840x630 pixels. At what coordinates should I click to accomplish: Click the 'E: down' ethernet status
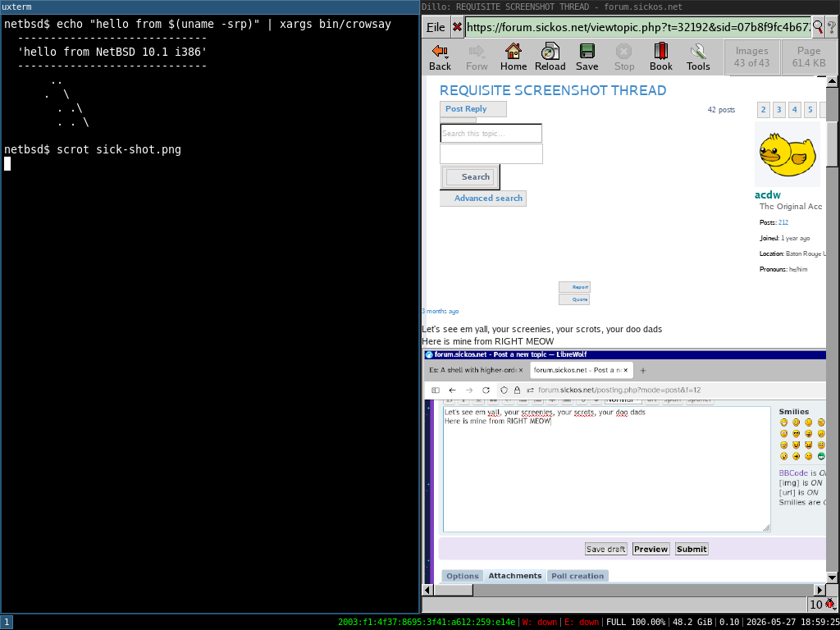(582, 622)
